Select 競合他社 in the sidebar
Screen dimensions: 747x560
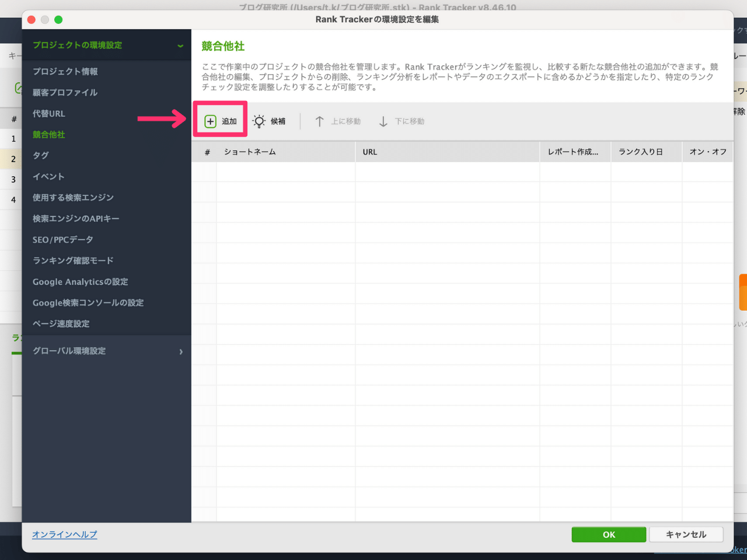(49, 134)
